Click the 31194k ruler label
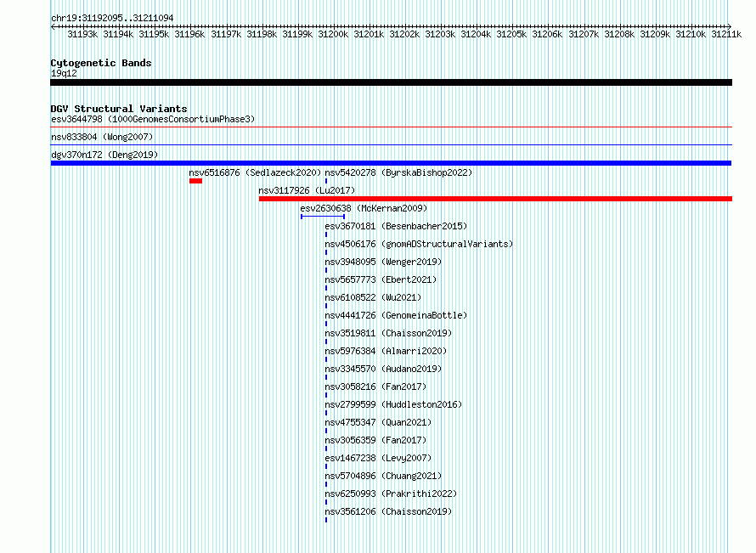 tap(118, 34)
